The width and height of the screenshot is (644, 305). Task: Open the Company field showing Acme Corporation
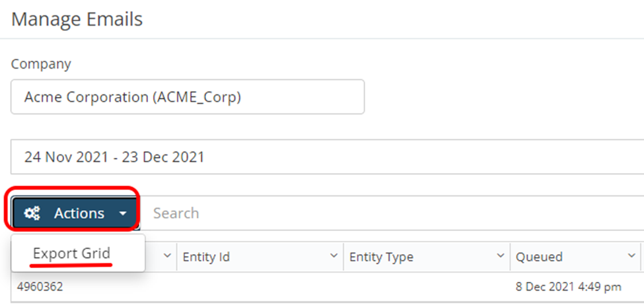tap(188, 97)
